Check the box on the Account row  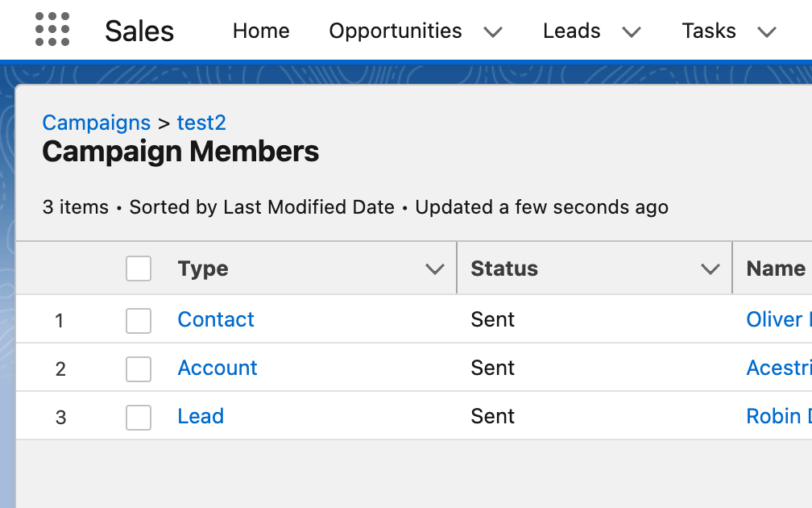(139, 369)
